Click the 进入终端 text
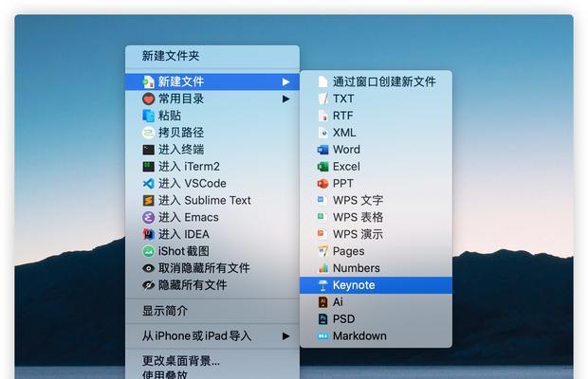 click(x=181, y=150)
